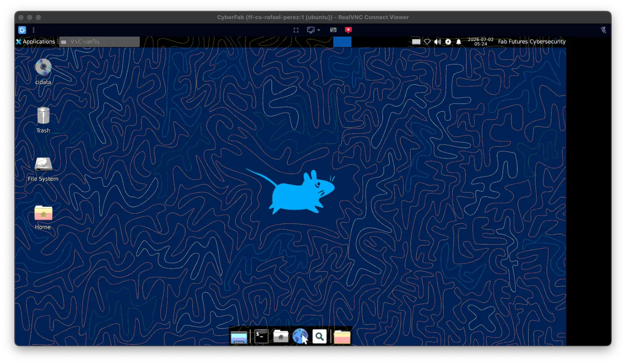
Task: Launch the Terminal Emulator from the dock
Action: pos(261,336)
